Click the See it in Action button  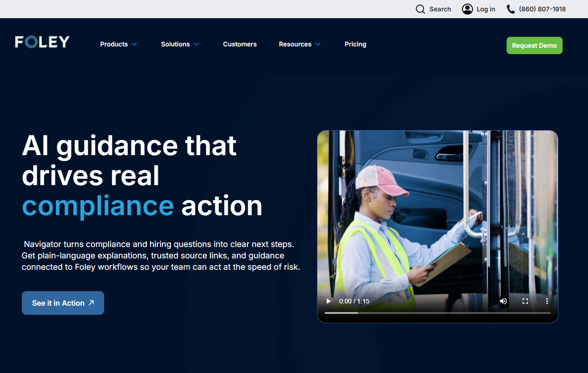point(63,303)
